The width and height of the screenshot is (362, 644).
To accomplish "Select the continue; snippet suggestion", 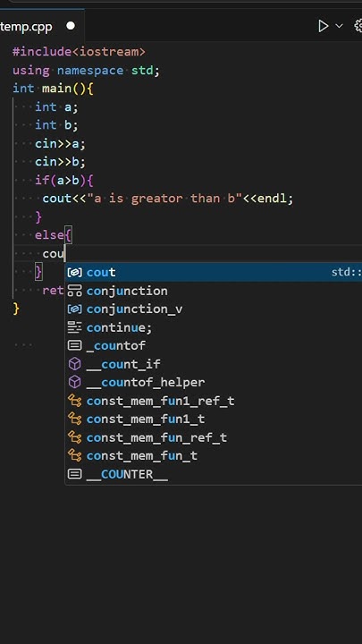I will [214, 327].
